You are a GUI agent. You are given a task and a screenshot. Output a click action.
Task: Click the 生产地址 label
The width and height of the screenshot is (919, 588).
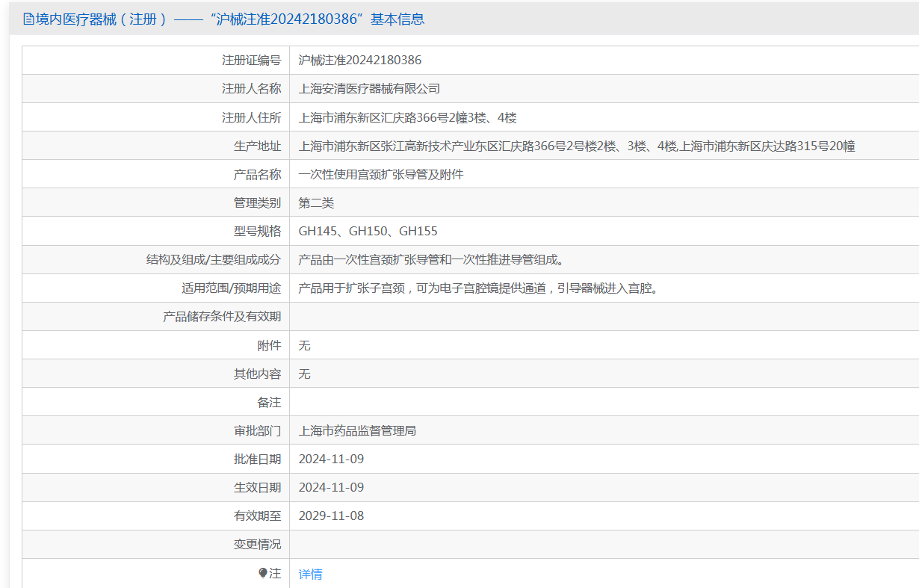pos(258,146)
